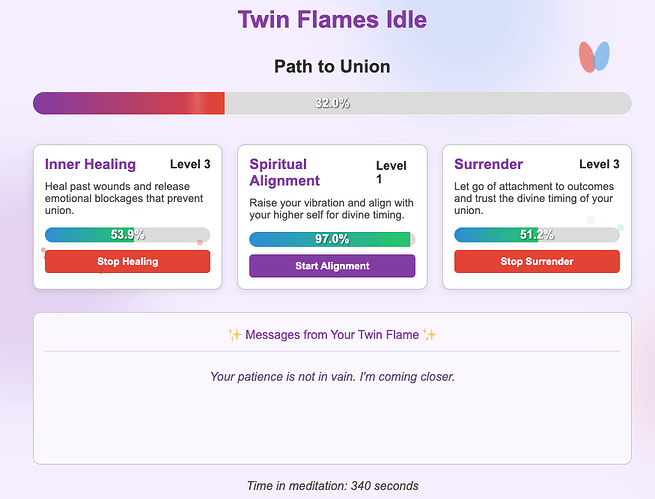Click the Inner Healing 53.9% progress bar
The width and height of the screenshot is (655, 499).
pyautogui.click(x=127, y=235)
